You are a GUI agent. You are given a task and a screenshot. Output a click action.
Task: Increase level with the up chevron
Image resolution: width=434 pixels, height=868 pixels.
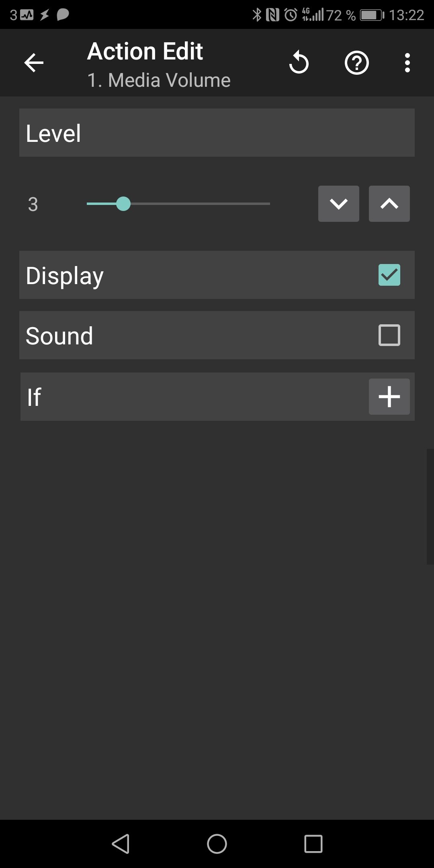point(389,204)
